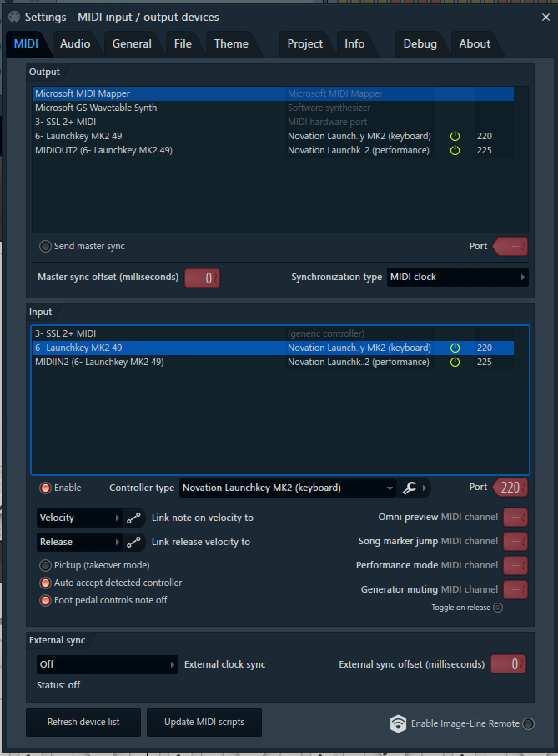Image resolution: width=558 pixels, height=756 pixels.
Task: Switch to the Audio tab
Action: [x=75, y=44]
